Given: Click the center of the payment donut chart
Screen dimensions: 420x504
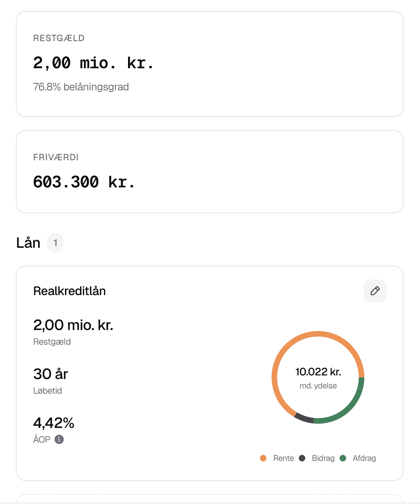Looking at the screenshot, I should pyautogui.click(x=318, y=377).
